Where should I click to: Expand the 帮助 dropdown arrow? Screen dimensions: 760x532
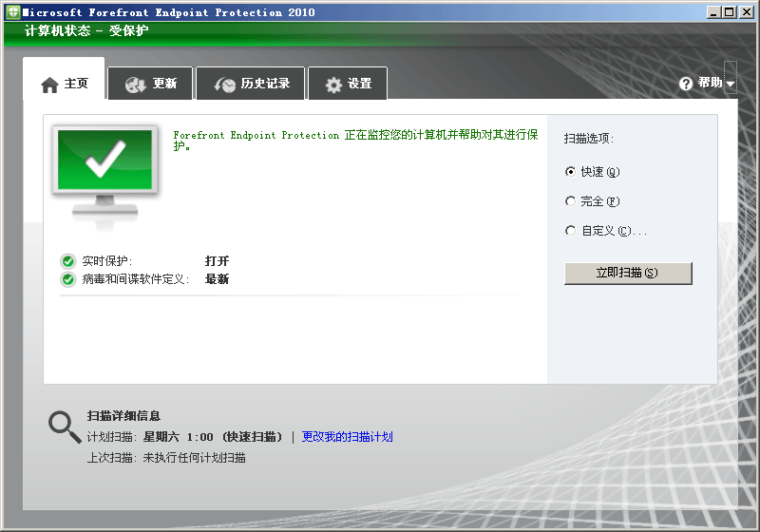coord(731,85)
